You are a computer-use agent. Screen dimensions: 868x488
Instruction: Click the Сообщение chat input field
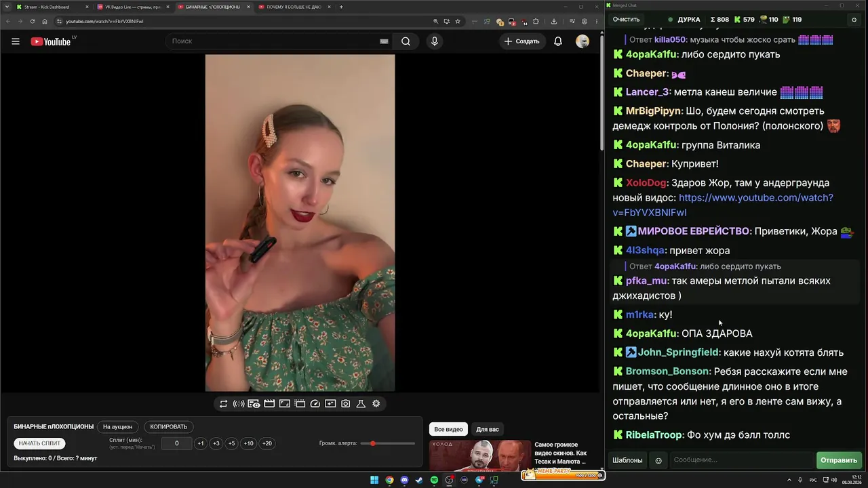click(741, 460)
